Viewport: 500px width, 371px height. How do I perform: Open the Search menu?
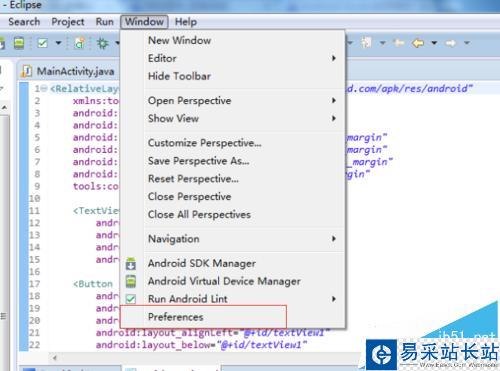click(24, 22)
